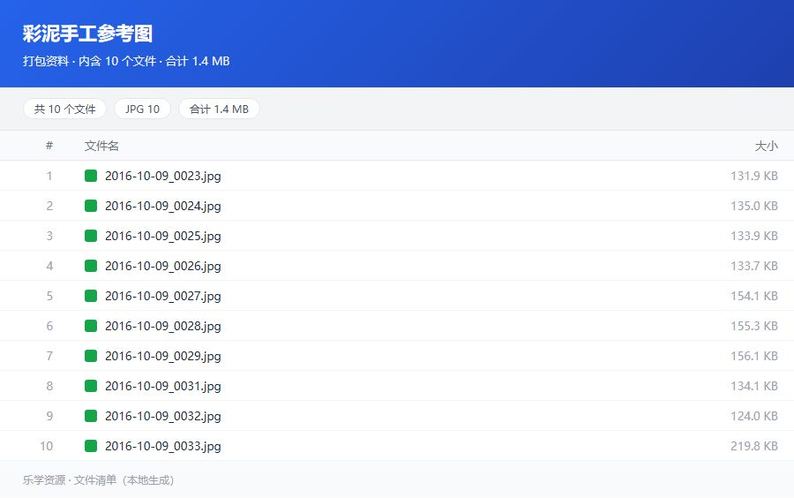
Task: Click the size value 133.9 KB
Action: click(x=754, y=236)
